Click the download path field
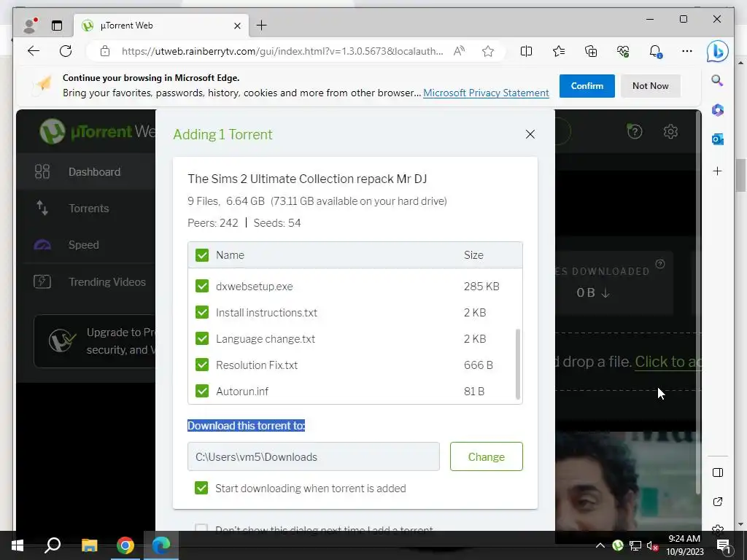The height and width of the screenshot is (560, 747). (x=314, y=456)
